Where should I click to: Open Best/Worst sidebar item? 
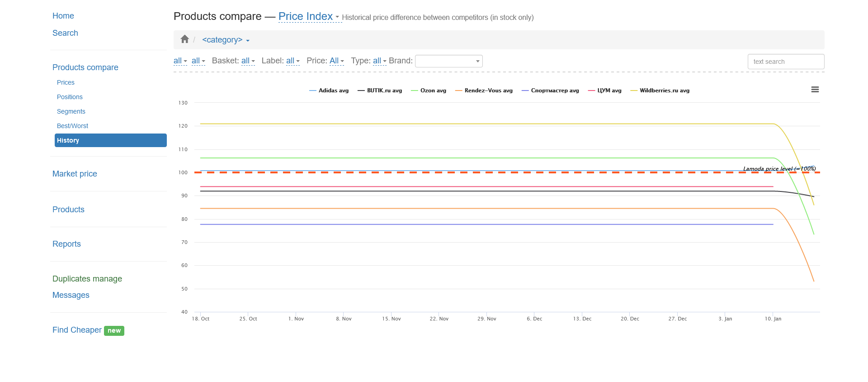point(72,126)
